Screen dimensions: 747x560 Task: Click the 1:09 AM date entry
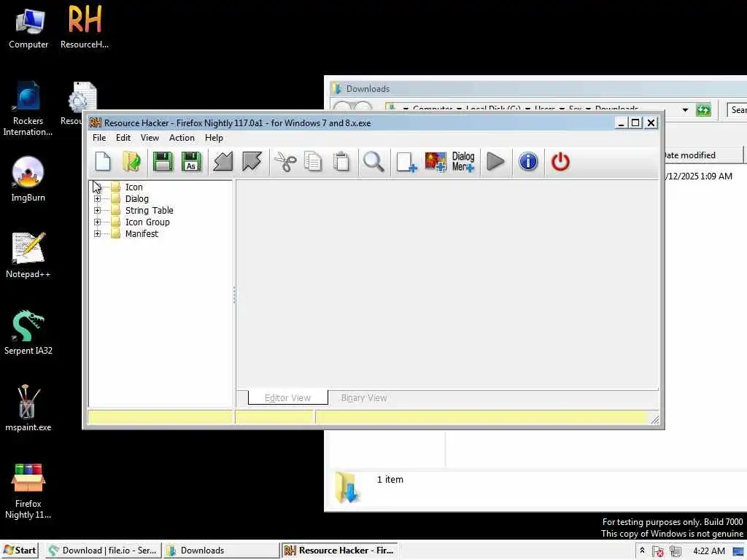698,176
